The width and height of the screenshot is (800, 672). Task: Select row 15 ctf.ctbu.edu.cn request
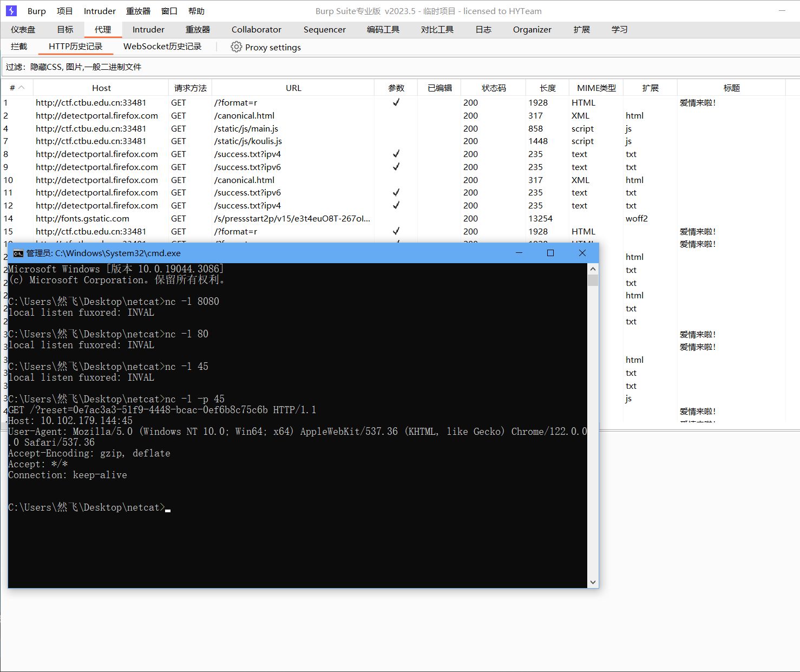pyautogui.click(x=400, y=232)
